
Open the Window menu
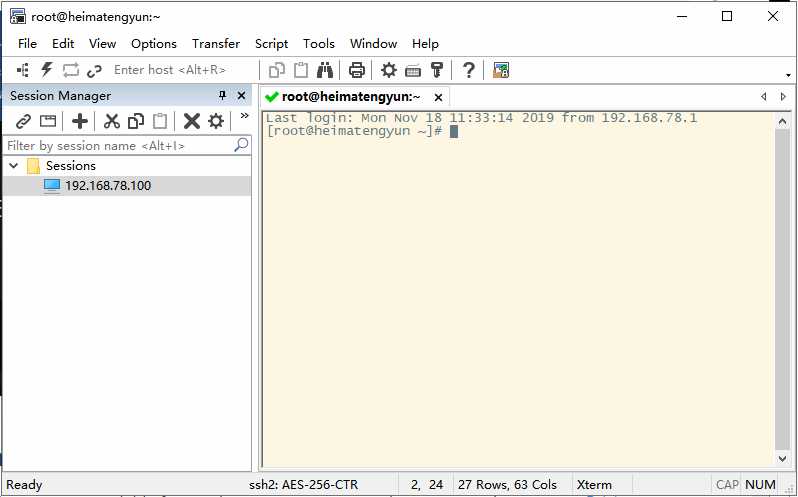coord(374,44)
